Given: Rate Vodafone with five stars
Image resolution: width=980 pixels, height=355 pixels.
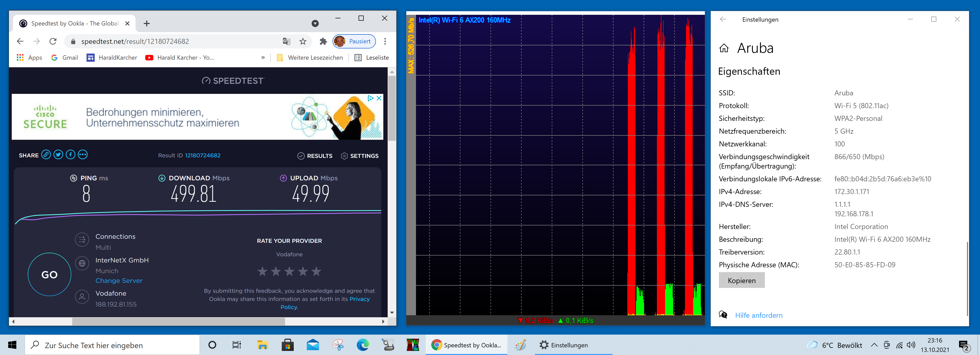Looking at the screenshot, I should click(316, 271).
